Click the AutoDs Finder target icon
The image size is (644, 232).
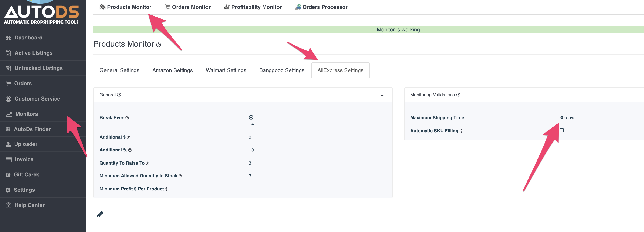pos(8,129)
